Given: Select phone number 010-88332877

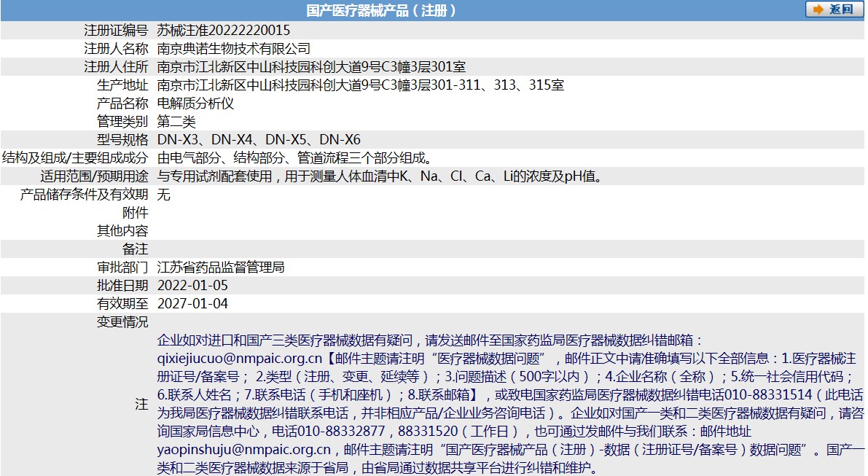Looking at the screenshot, I should coord(342,432).
